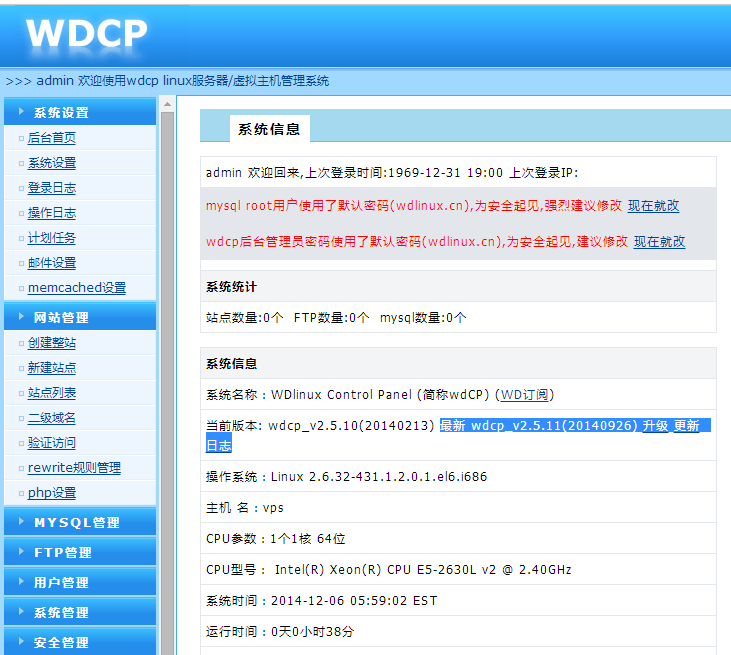Click the 当前版本 wdcp_v2.5.10 text

click(x=320, y=426)
